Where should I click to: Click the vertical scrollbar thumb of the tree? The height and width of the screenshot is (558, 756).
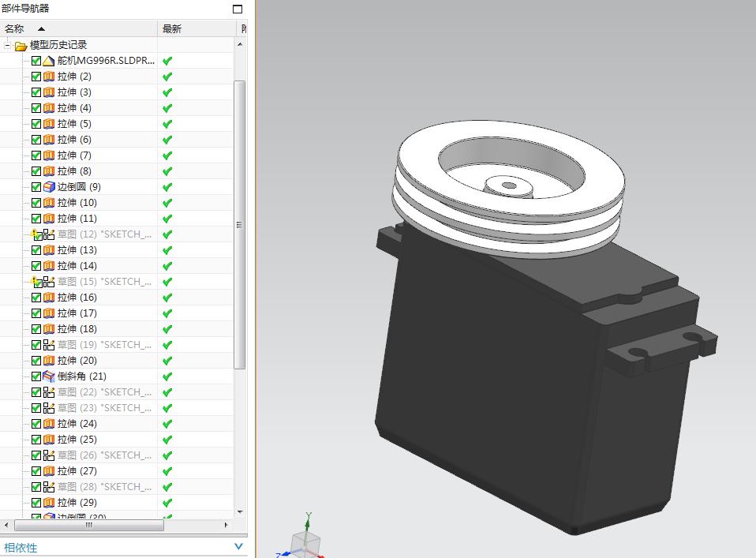[240, 225]
